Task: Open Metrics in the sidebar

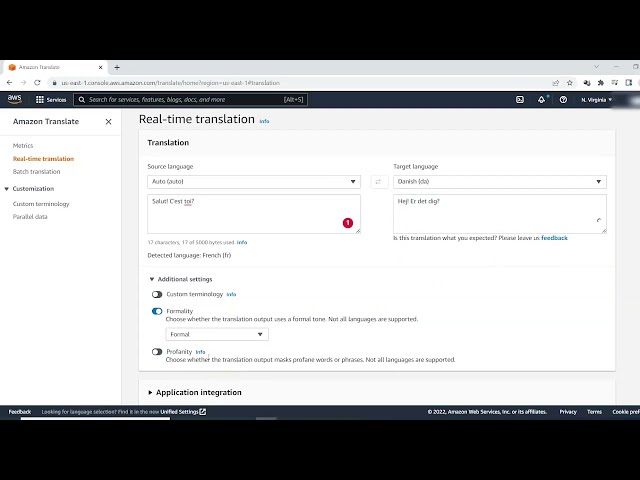Action: point(23,145)
